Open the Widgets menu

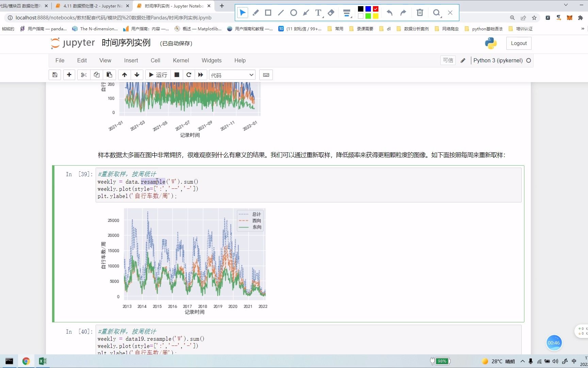(x=212, y=60)
